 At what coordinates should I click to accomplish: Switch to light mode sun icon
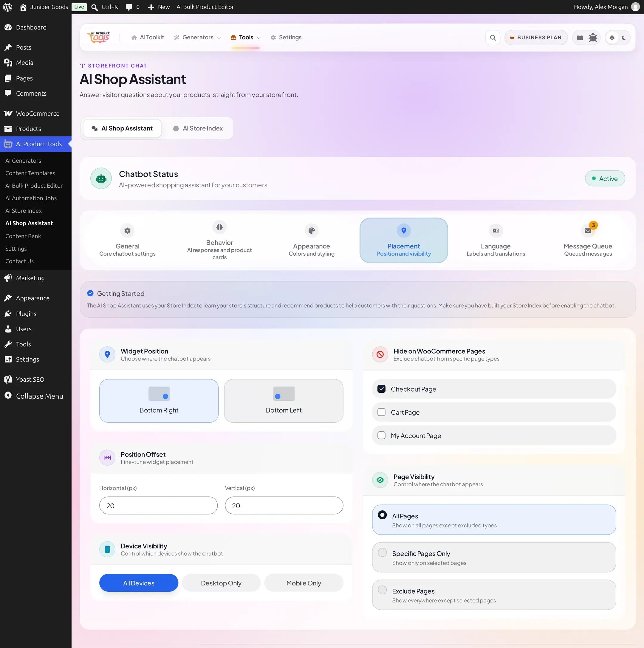pyautogui.click(x=612, y=38)
